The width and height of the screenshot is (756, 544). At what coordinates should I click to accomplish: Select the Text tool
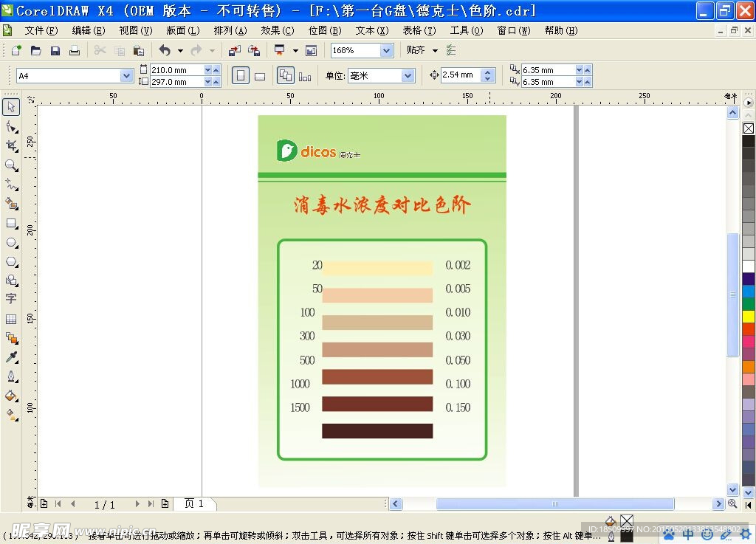[x=11, y=299]
